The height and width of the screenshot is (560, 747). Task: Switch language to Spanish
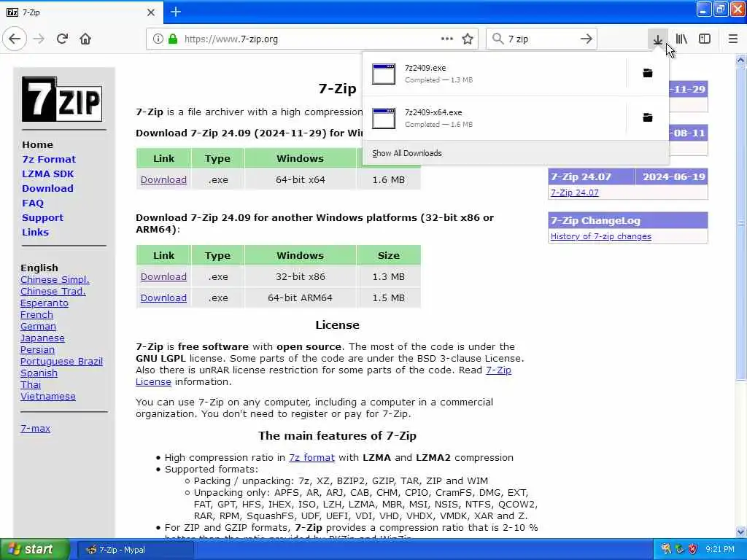click(39, 373)
